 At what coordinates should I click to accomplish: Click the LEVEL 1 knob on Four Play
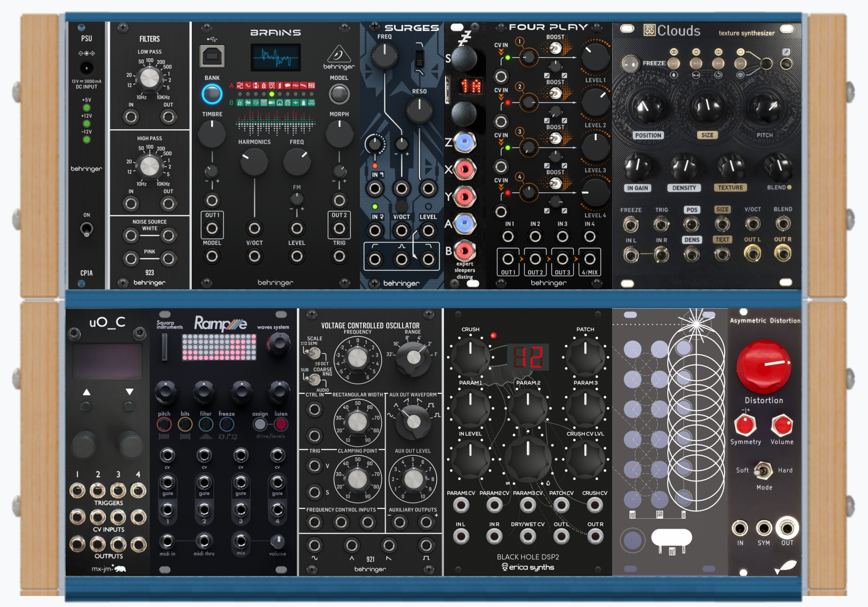[595, 57]
